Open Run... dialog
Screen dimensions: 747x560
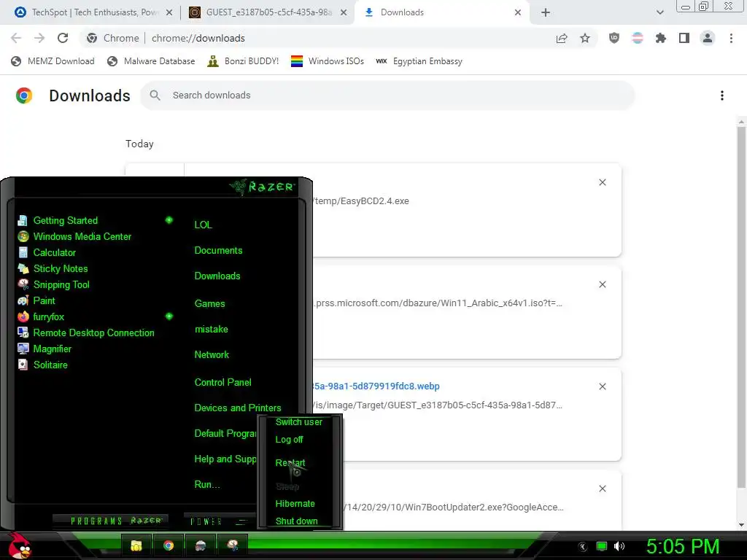(x=206, y=485)
